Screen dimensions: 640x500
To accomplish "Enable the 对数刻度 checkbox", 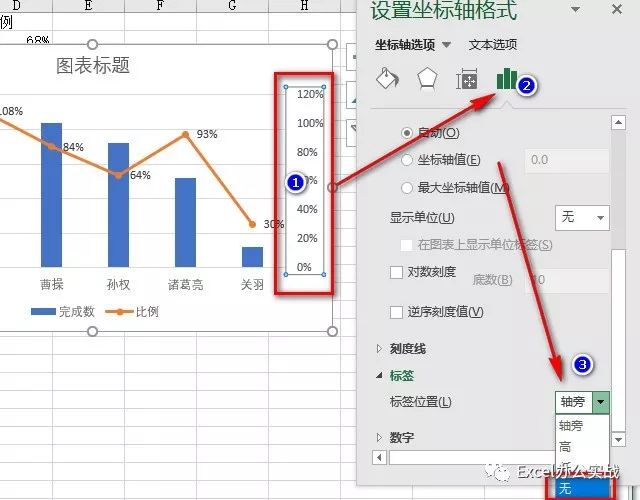I will tap(396, 272).
